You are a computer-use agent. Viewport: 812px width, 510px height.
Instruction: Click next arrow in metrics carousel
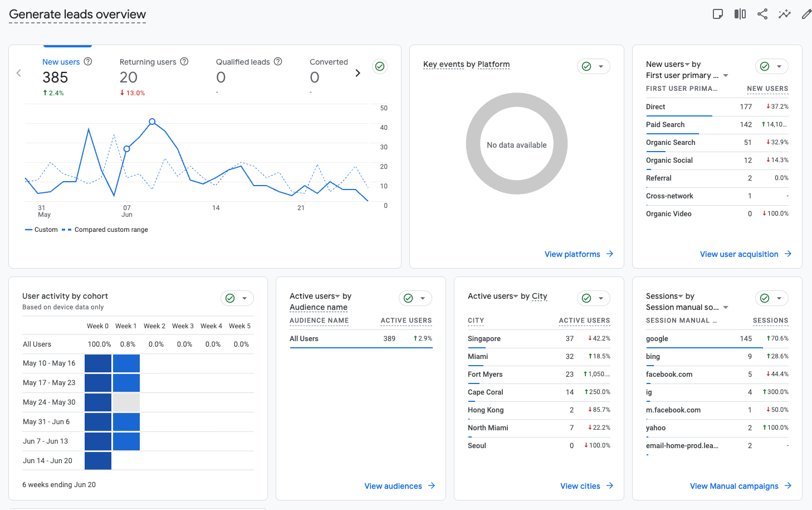click(x=358, y=73)
